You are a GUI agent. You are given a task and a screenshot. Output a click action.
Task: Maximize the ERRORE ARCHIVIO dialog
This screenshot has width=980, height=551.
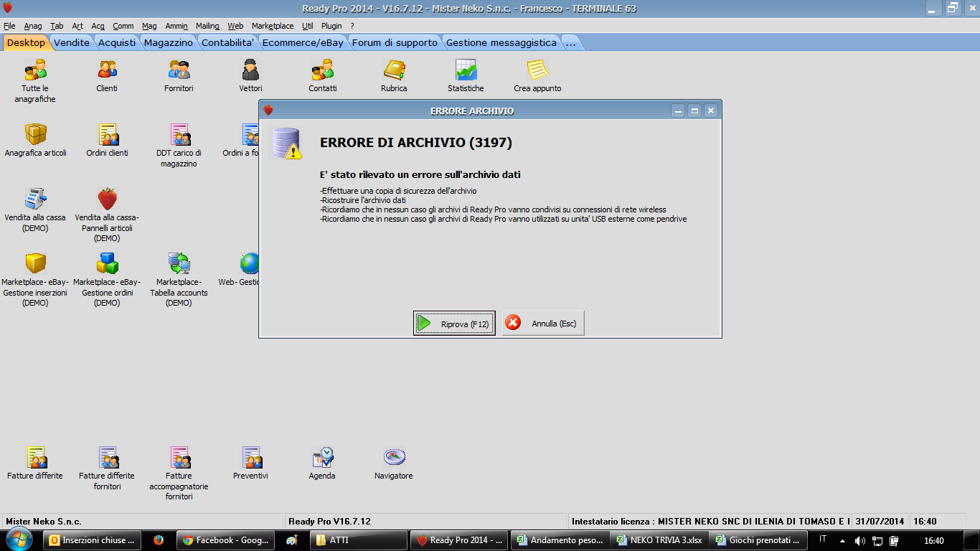pos(694,110)
